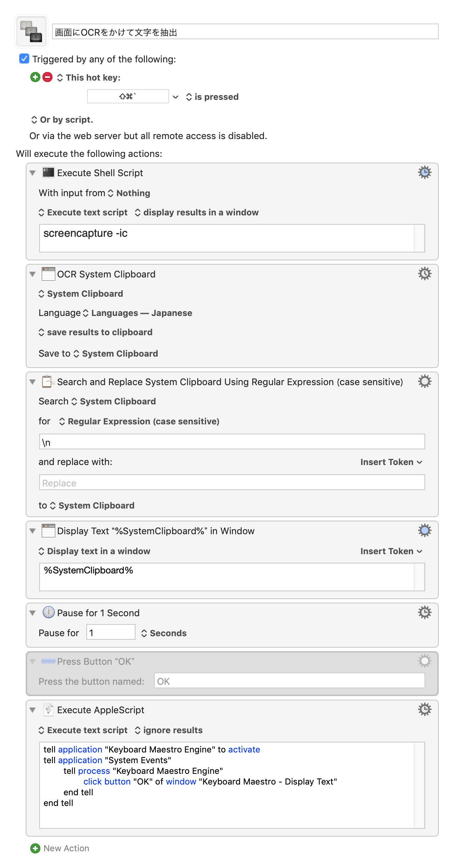Open gear menu for Display Text action
Screen dimensions: 453x868
coord(424,531)
